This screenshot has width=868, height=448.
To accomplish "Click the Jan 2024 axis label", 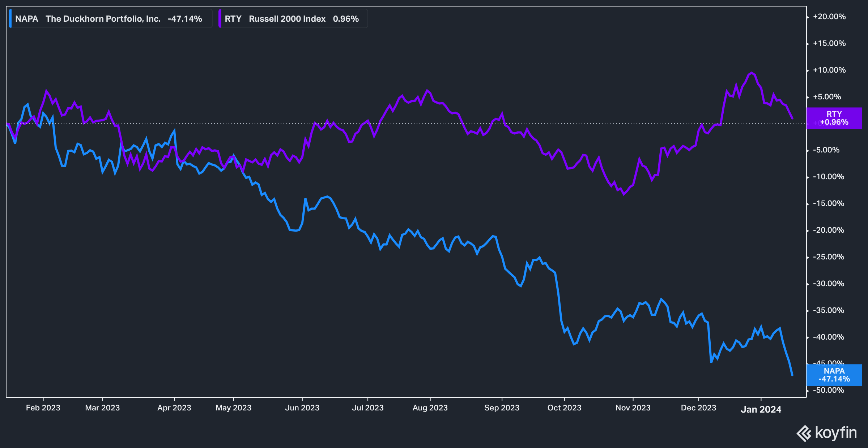I will 761,409.
